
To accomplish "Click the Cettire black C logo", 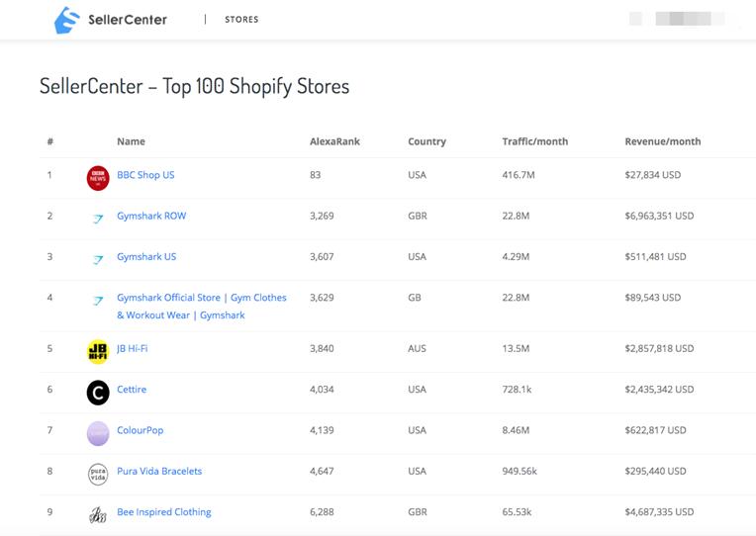I will point(98,393).
